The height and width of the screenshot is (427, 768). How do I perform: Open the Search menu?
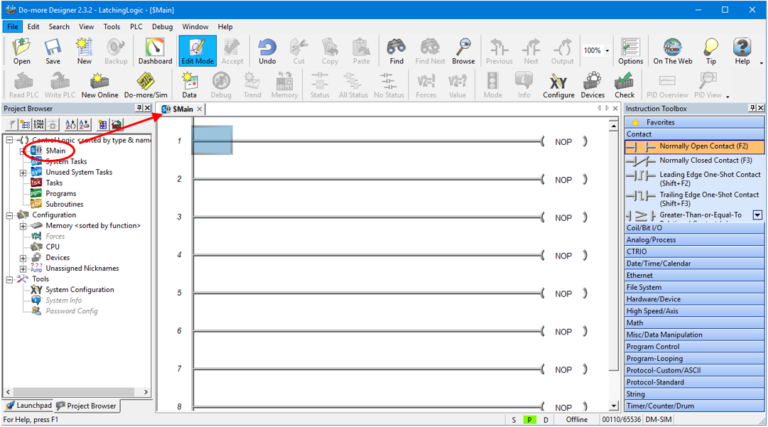pos(59,26)
